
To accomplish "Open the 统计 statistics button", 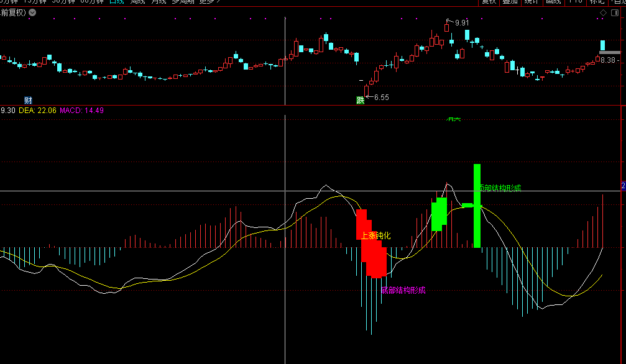I will pyautogui.click(x=531, y=2).
